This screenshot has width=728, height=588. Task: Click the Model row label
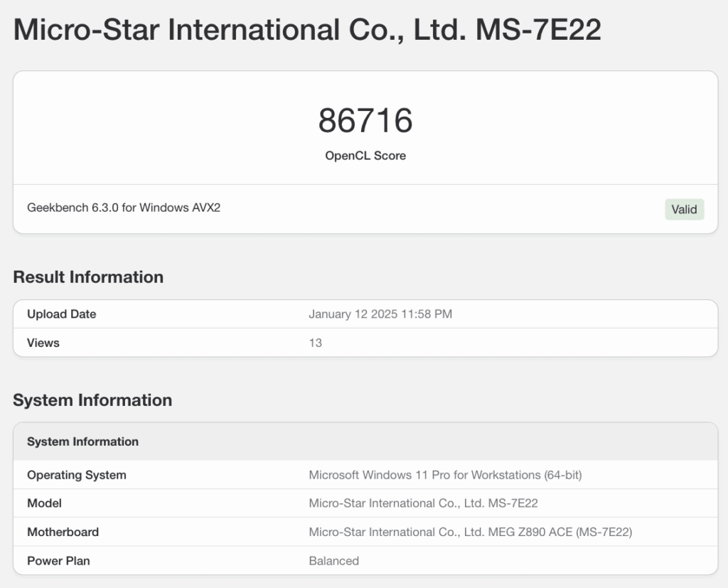pyautogui.click(x=44, y=503)
